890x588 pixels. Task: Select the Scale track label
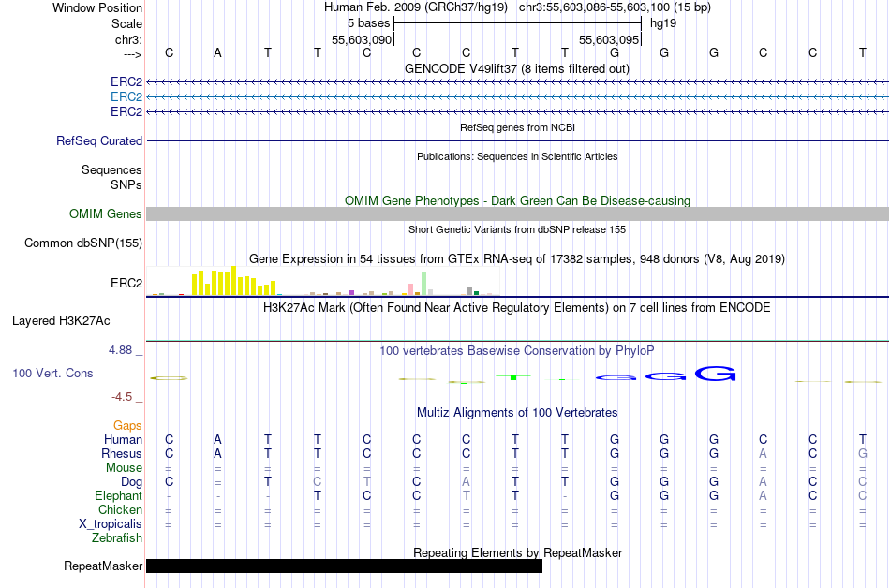(126, 23)
